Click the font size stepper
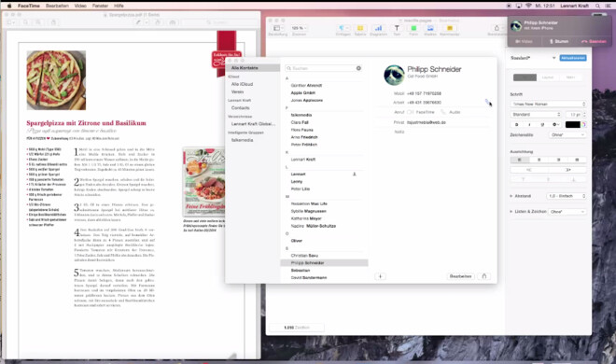 tap(584, 114)
